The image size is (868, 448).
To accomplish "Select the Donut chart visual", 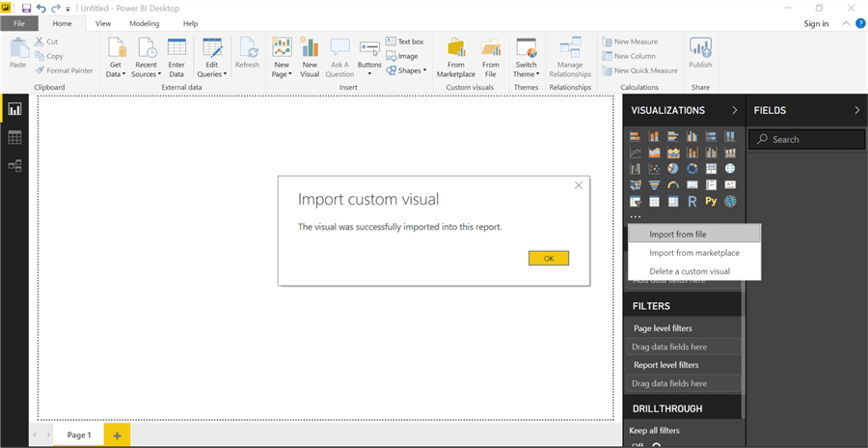I will pos(692,169).
